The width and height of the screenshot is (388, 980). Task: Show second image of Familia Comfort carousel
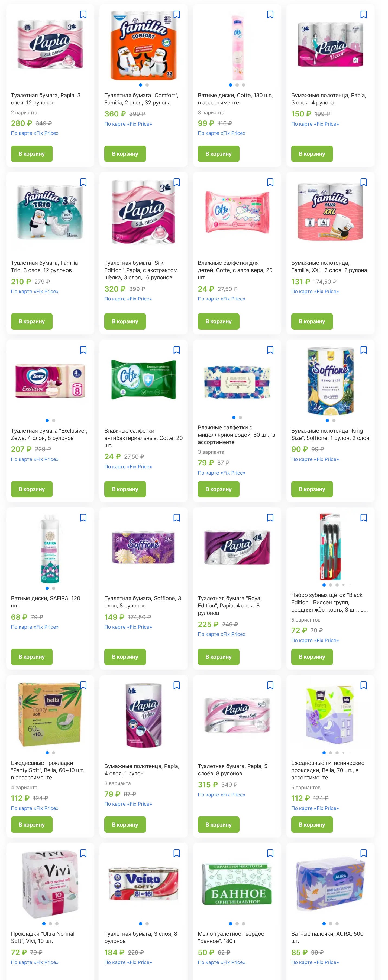coord(147,85)
